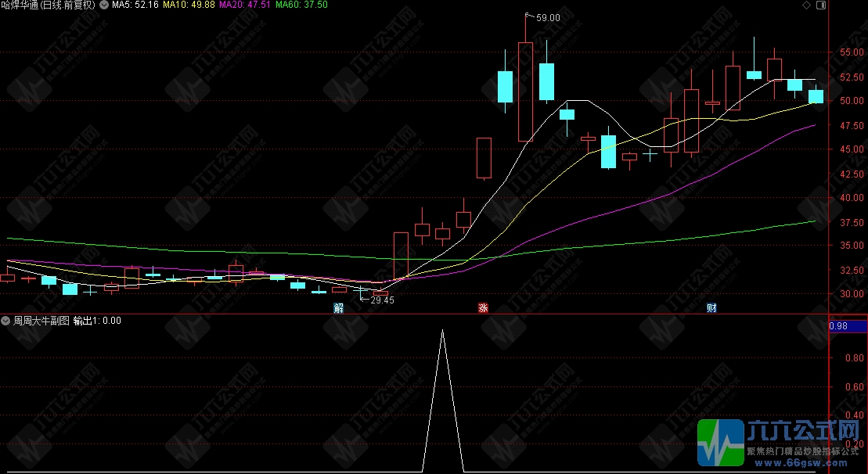
Task: Click the diamond icon at top right
Action: tap(806, 5)
